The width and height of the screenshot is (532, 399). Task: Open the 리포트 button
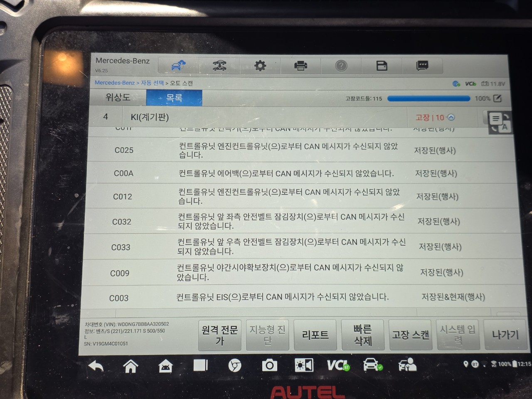click(x=315, y=335)
